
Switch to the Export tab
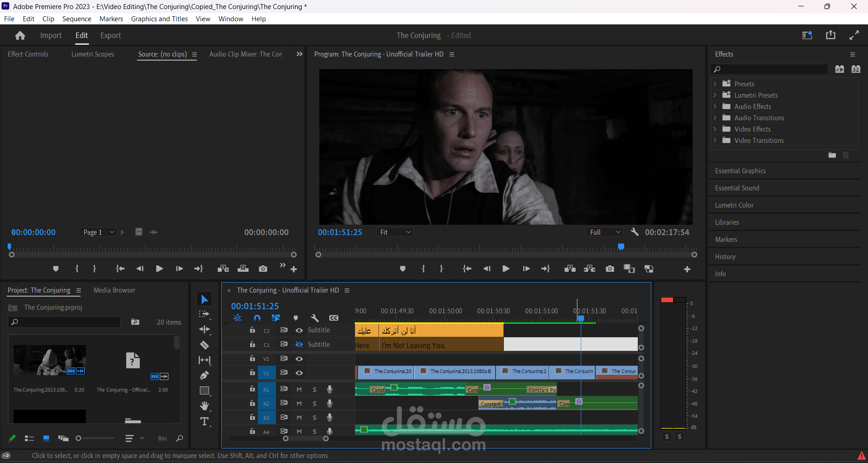pyautogui.click(x=110, y=35)
